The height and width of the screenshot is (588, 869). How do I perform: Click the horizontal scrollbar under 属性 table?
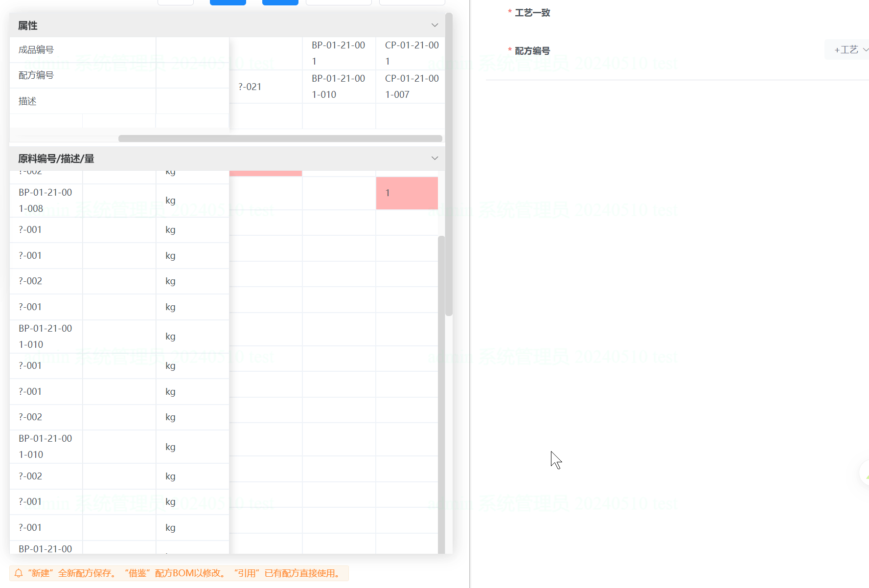[280, 138]
